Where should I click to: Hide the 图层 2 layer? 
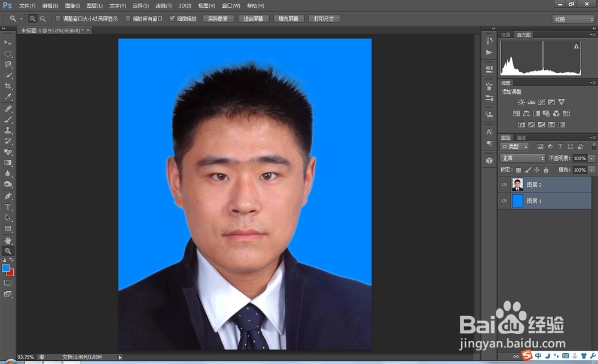(504, 184)
